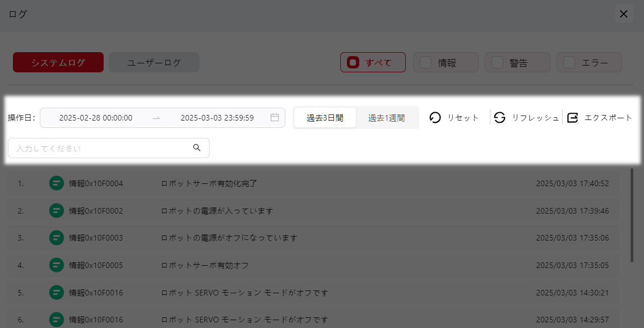Screen dimensions: 644x328
Task: Check the 情報 filter checkbox
Action: coord(426,63)
